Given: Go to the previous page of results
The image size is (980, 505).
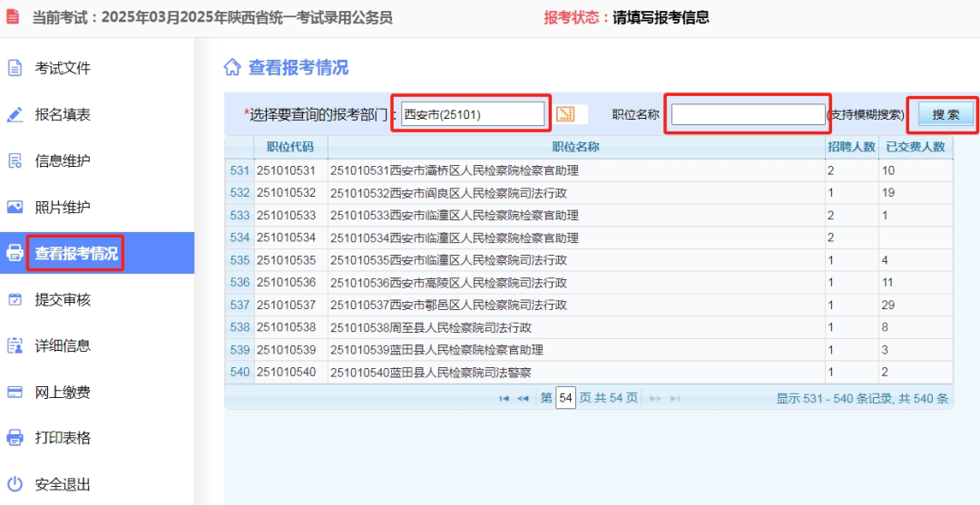Looking at the screenshot, I should (x=523, y=399).
